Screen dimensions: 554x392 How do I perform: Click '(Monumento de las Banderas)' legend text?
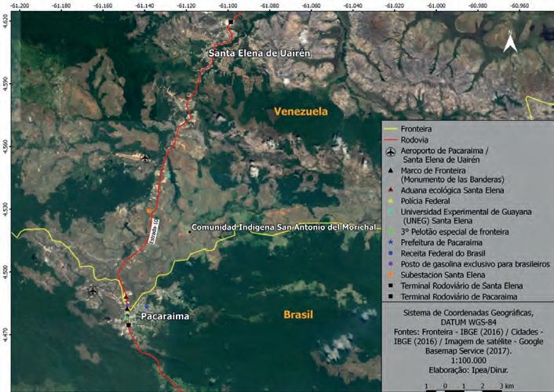(453, 180)
